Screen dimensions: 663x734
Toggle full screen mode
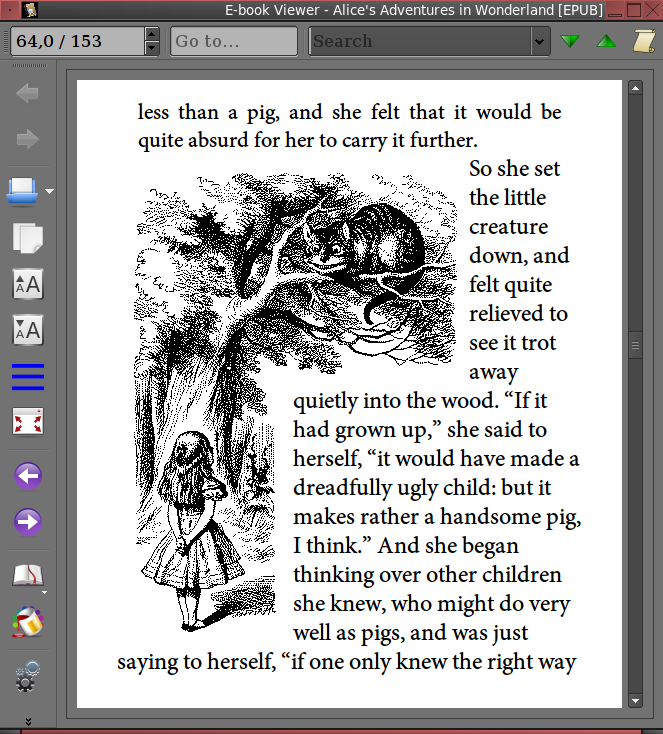click(27, 422)
